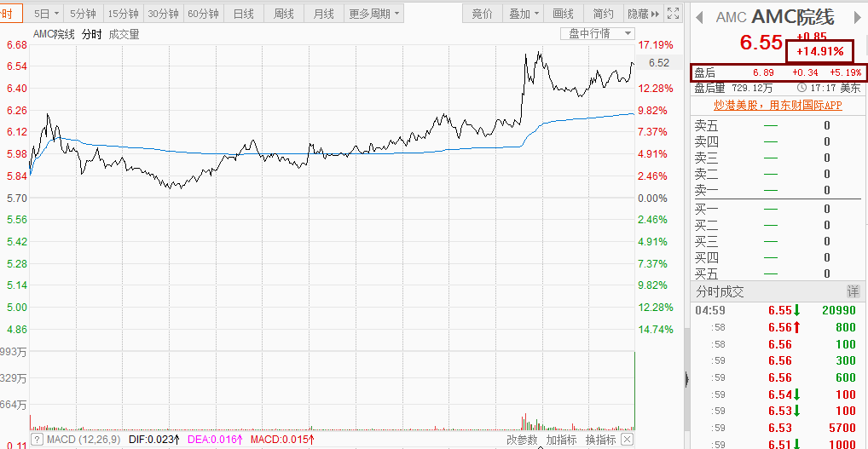The height and width of the screenshot is (449, 868).
Task: Switch to the 周线 weekly tab
Action: click(283, 14)
